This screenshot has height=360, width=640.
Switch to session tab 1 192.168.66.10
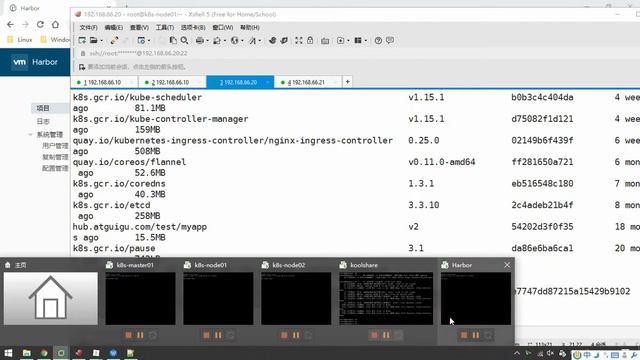tap(104, 82)
